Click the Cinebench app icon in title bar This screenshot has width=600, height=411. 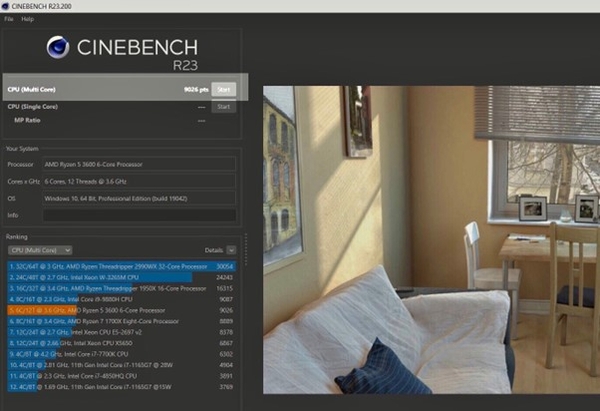tap(6, 6)
